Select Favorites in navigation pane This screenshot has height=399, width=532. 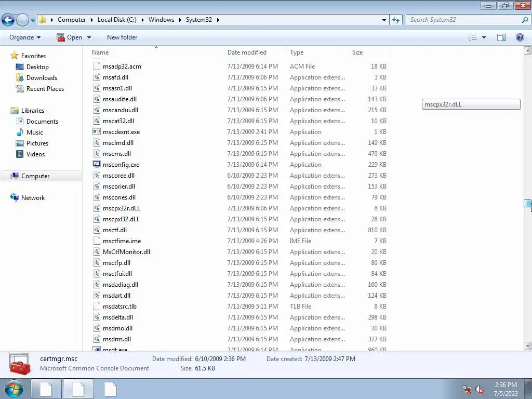[33, 56]
